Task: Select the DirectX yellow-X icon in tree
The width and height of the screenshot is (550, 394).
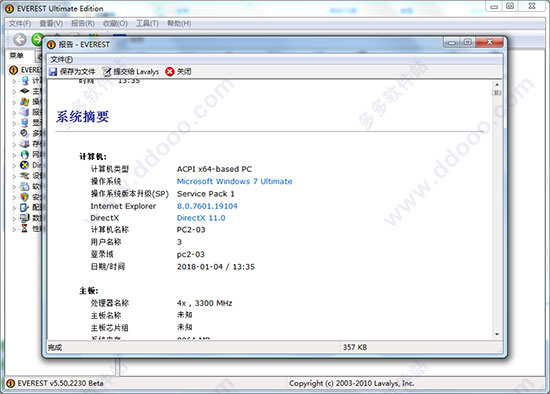Action: (x=25, y=165)
